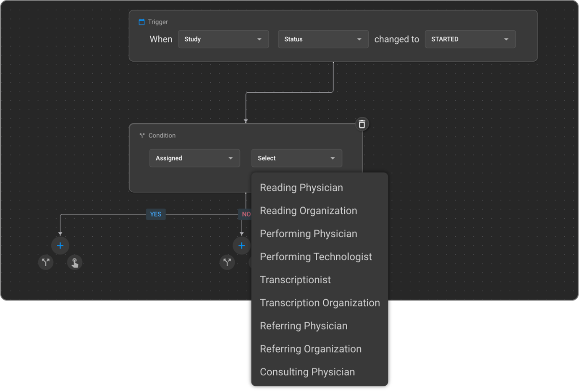The height and width of the screenshot is (392, 579).
Task: Click the plus button under the YES branch
Action: [60, 246]
